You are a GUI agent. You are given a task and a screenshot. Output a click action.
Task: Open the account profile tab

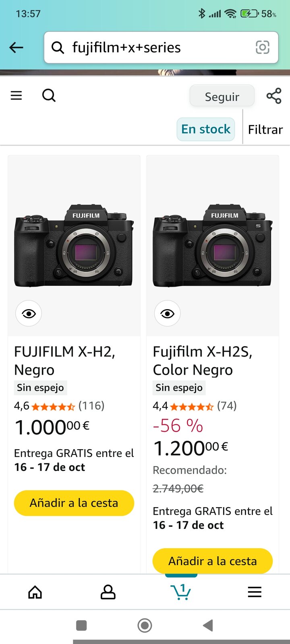[108, 592]
